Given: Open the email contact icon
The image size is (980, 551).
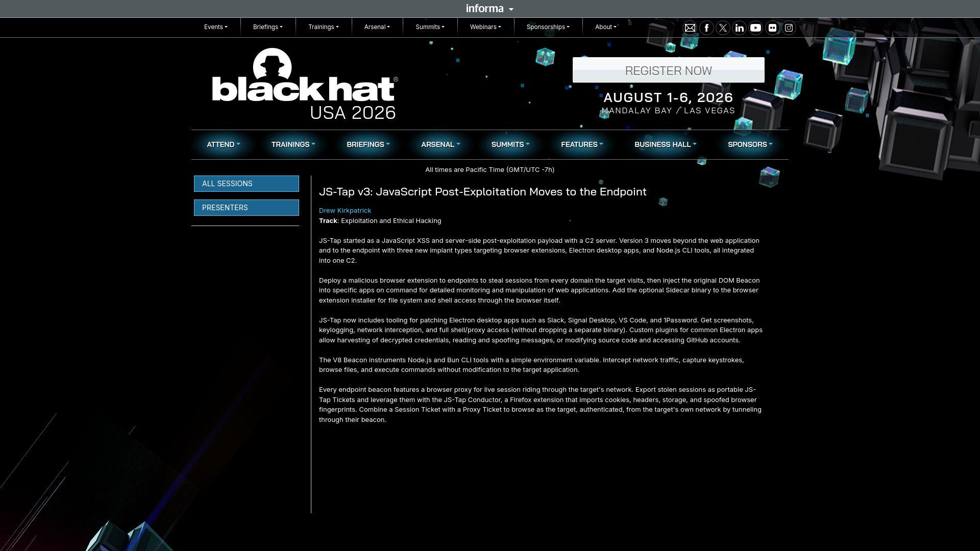Looking at the screenshot, I should tap(690, 28).
